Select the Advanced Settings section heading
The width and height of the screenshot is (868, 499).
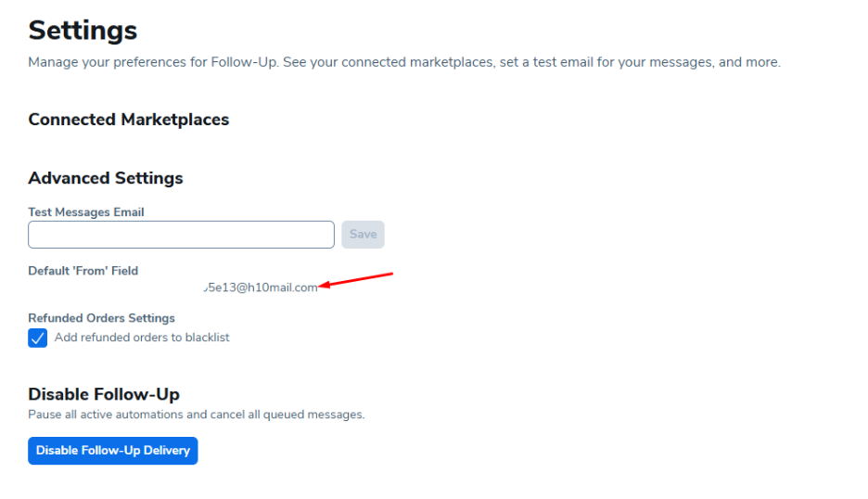[x=106, y=178]
